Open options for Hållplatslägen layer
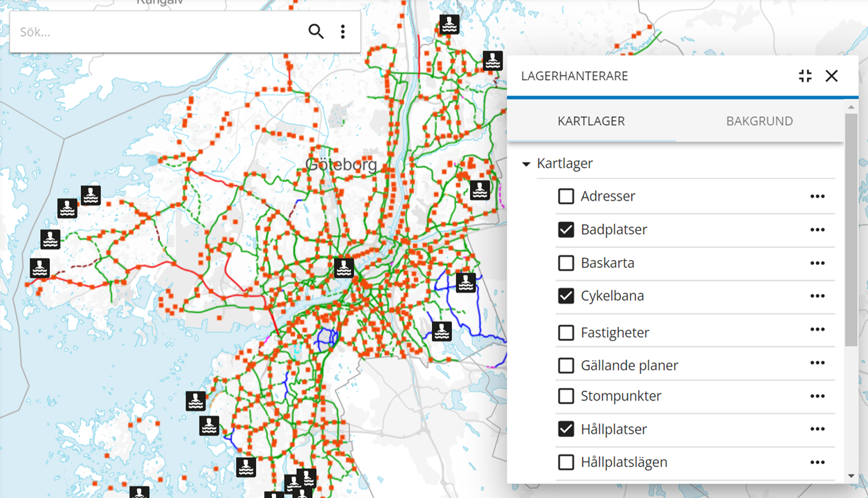This screenshot has height=498, width=868. 817,461
